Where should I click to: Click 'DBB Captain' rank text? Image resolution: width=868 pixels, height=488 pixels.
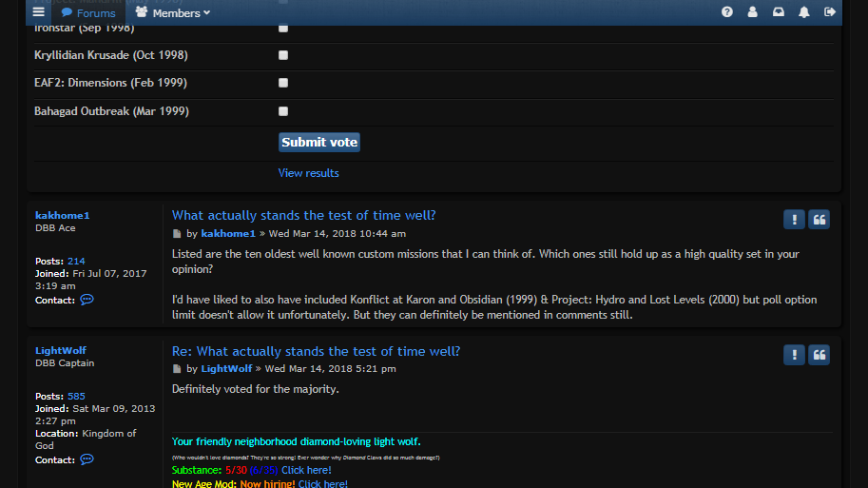click(x=65, y=363)
